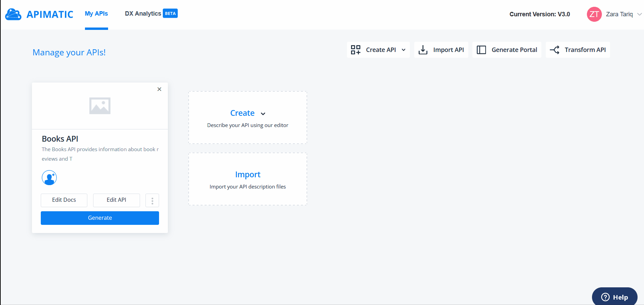
Task: Click the Create API toolbar button label
Action: 381,50
